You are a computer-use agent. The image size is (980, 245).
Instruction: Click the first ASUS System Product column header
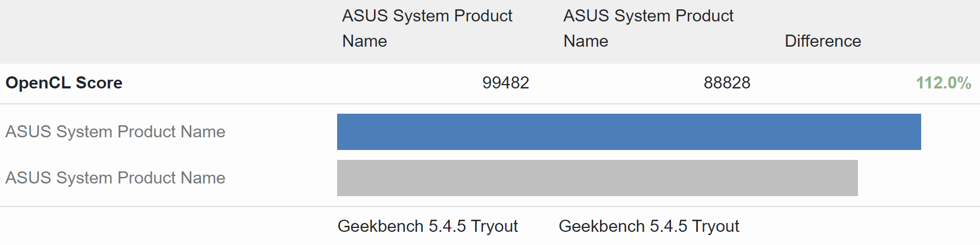(427, 28)
